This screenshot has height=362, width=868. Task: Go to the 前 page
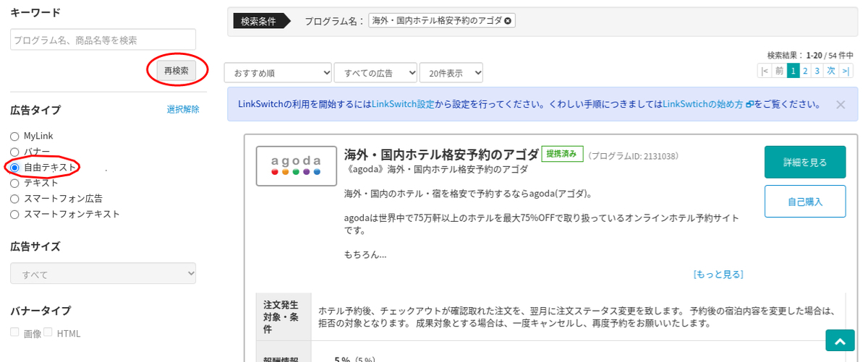pyautogui.click(x=778, y=71)
